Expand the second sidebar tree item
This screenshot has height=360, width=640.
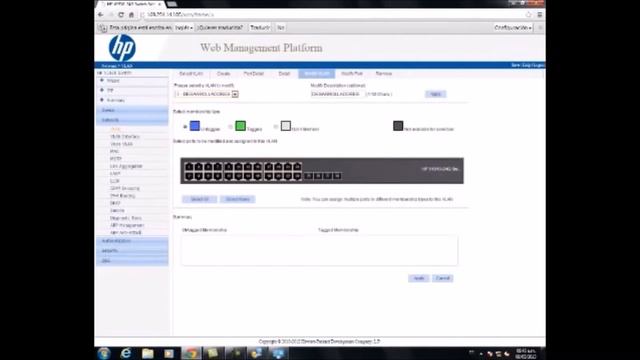tap(102, 90)
